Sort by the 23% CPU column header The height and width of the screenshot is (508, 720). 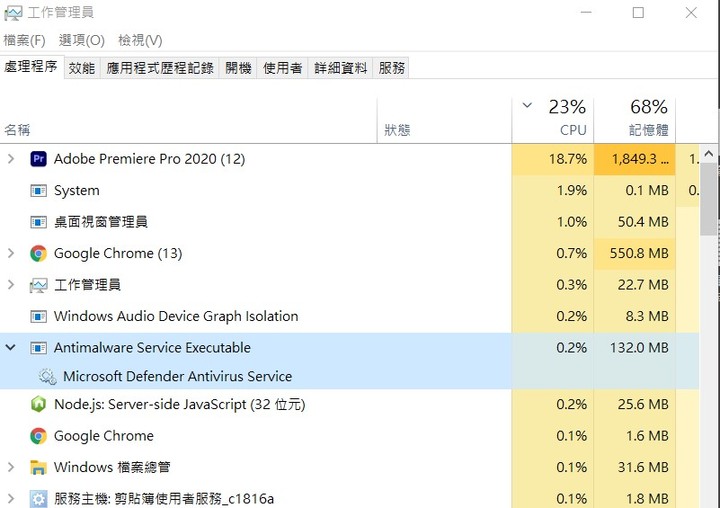point(553,120)
